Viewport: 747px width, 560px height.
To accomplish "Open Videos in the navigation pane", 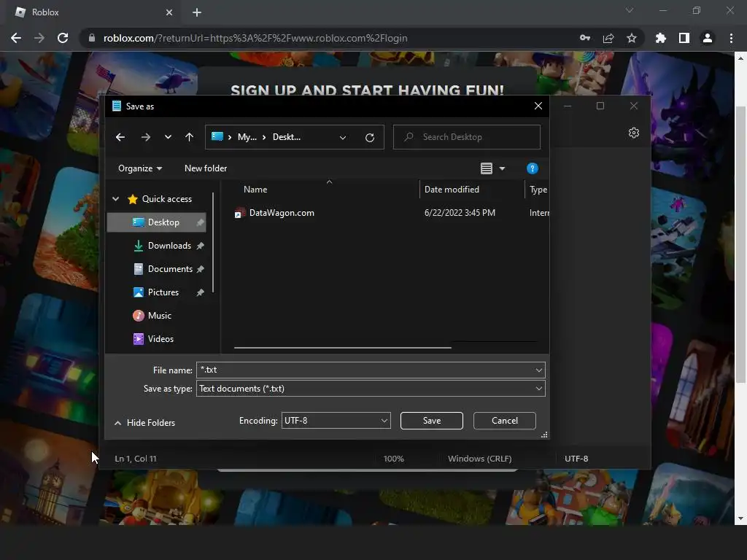I will pyautogui.click(x=160, y=339).
